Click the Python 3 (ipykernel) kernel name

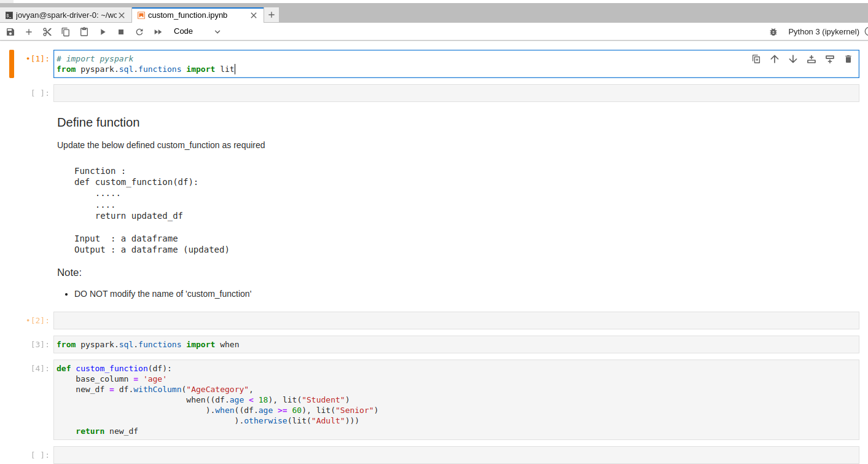[824, 31]
